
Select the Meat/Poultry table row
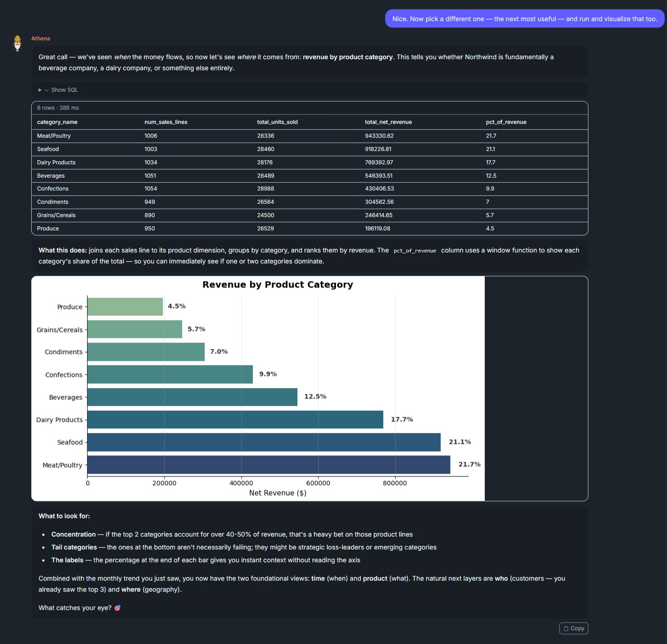[x=309, y=136]
